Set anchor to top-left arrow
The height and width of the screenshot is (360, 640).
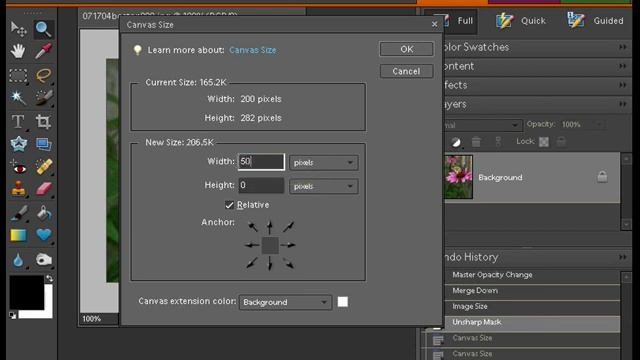click(253, 227)
